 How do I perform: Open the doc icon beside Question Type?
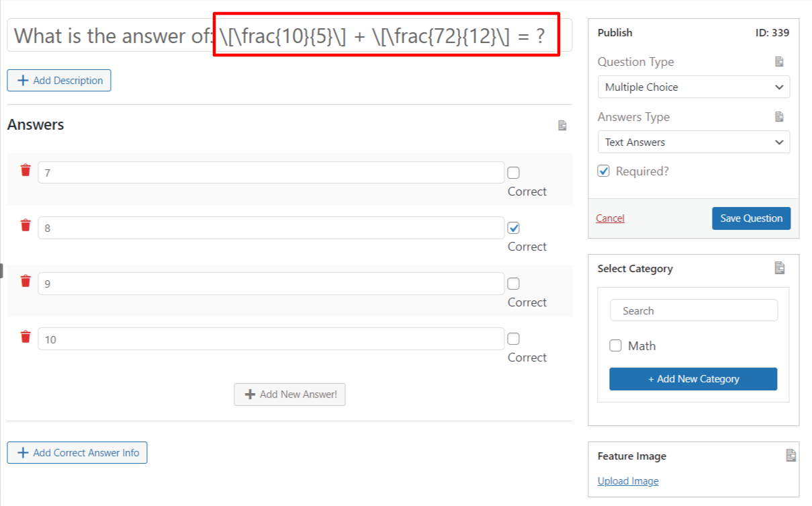tap(779, 62)
